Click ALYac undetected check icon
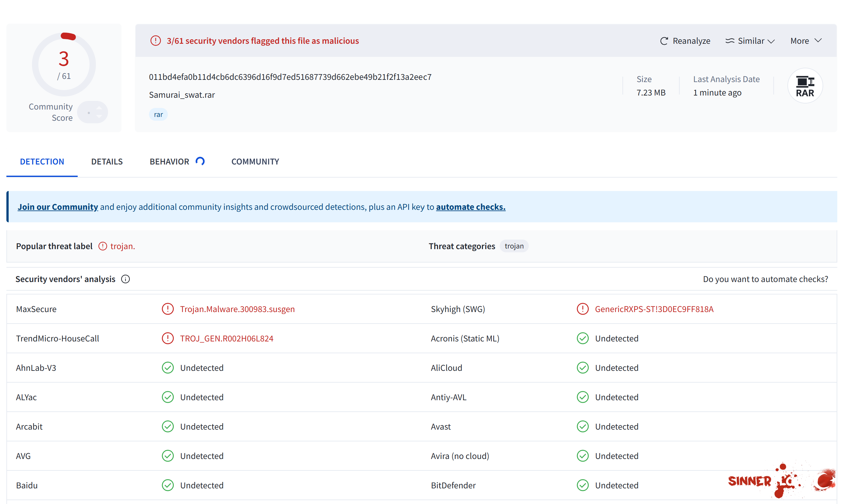The width and height of the screenshot is (844, 504). [168, 397]
